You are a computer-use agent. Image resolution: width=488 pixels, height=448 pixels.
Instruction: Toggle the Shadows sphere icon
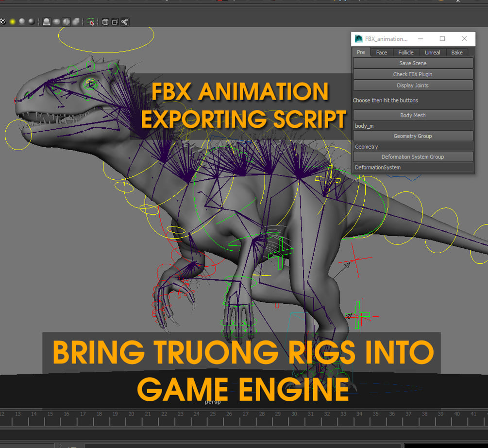tap(22, 22)
